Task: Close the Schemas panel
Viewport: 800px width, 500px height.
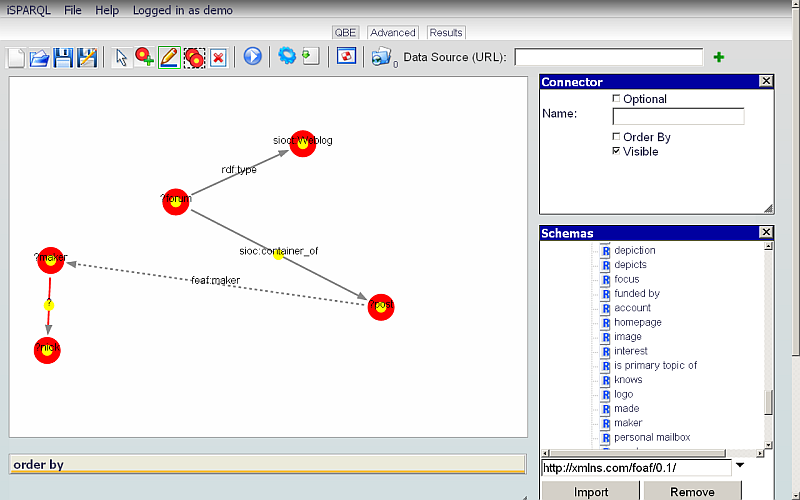Action: [766, 232]
